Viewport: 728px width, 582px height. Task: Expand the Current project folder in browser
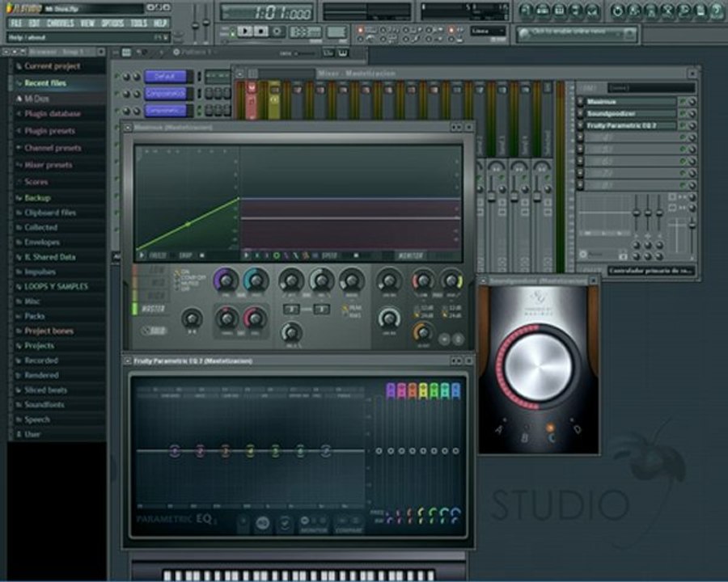(52, 66)
